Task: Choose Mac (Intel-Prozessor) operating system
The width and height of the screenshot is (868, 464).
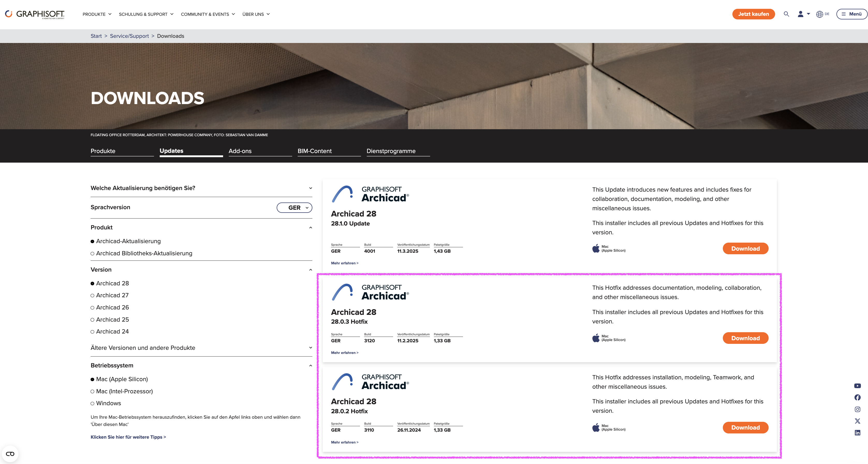Action: [122, 391]
